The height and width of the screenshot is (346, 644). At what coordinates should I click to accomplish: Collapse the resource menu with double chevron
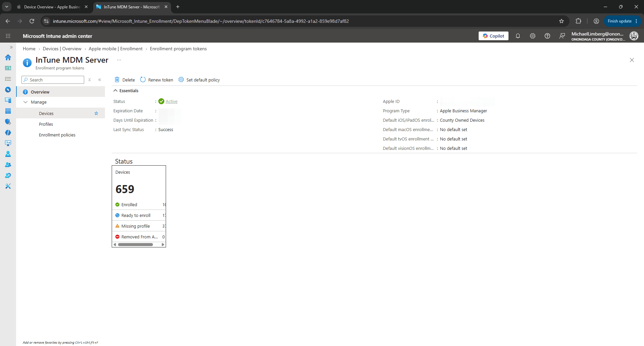click(100, 80)
